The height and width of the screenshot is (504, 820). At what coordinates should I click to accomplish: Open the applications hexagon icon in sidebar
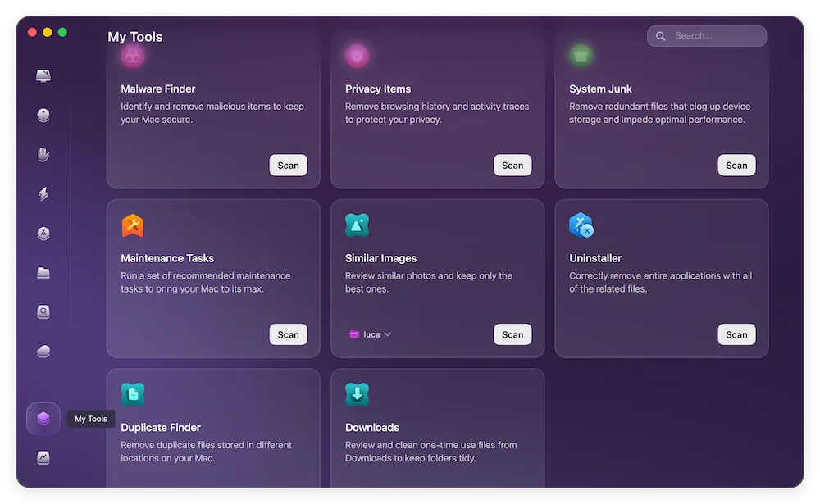43,234
